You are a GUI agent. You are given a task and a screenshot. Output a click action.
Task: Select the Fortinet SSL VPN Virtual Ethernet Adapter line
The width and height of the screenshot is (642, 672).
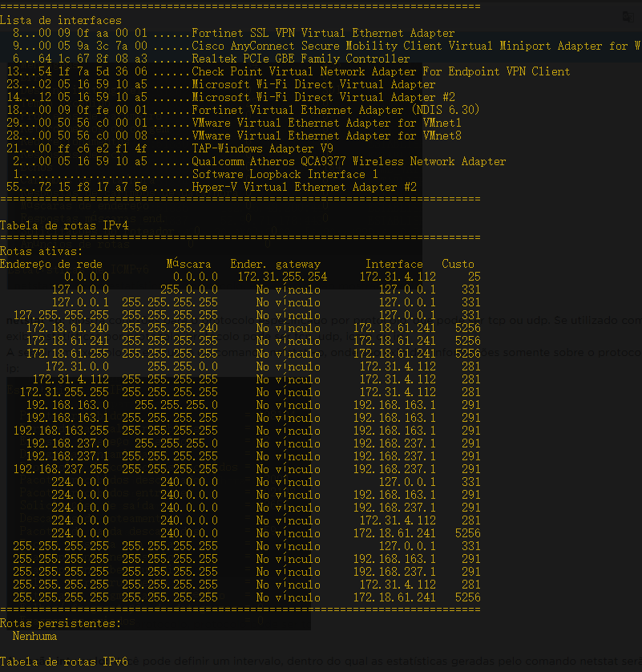[323, 33]
